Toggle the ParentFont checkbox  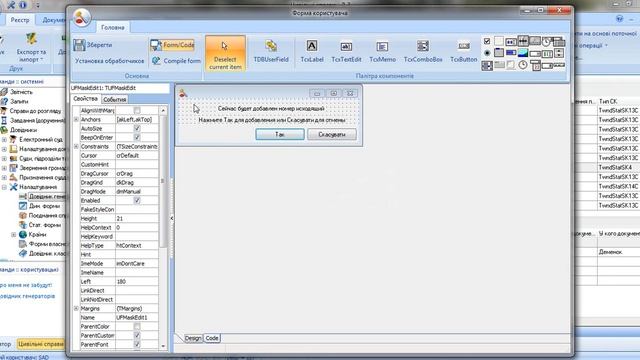pos(137,344)
